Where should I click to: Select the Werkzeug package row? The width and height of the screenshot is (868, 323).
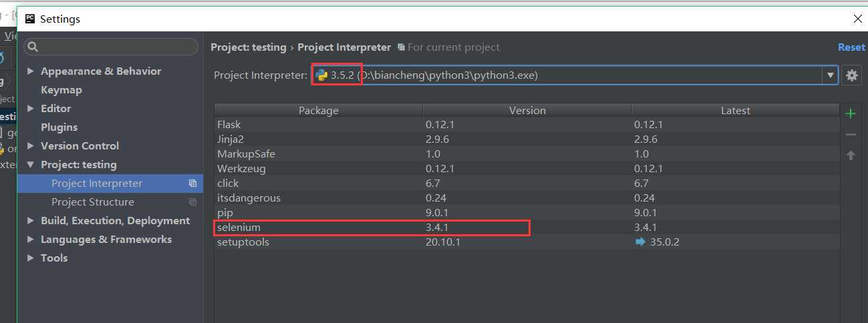(x=527, y=169)
